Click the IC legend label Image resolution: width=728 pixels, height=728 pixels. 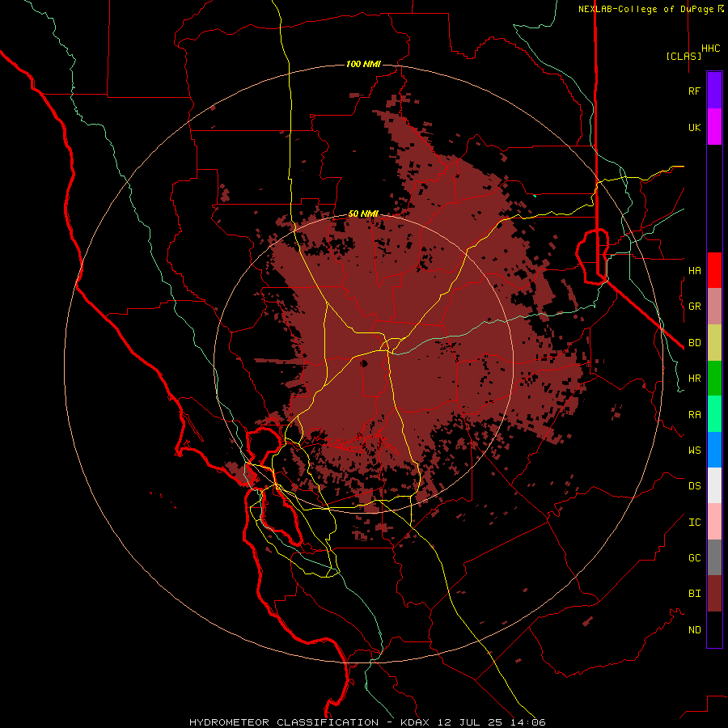pyautogui.click(x=694, y=522)
